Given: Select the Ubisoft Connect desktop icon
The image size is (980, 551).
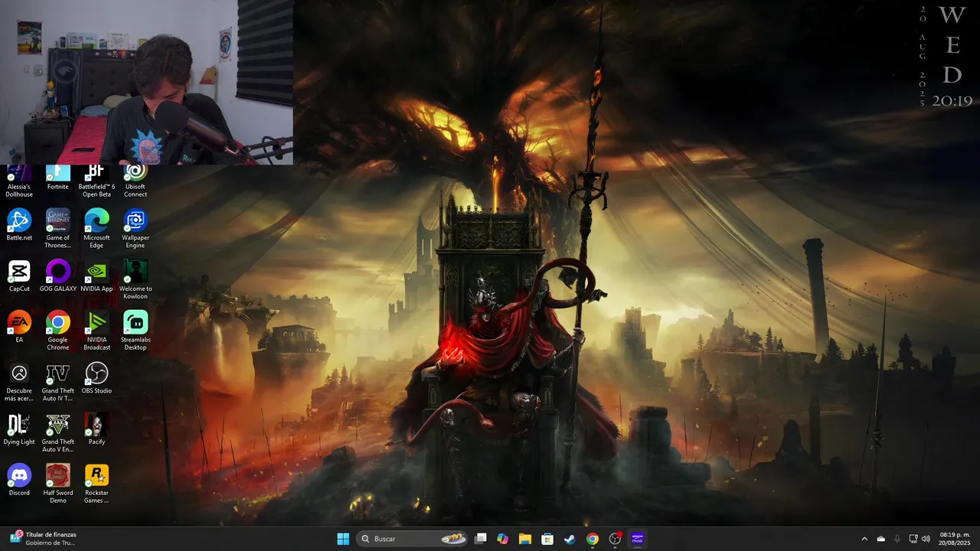Looking at the screenshot, I should tap(136, 182).
